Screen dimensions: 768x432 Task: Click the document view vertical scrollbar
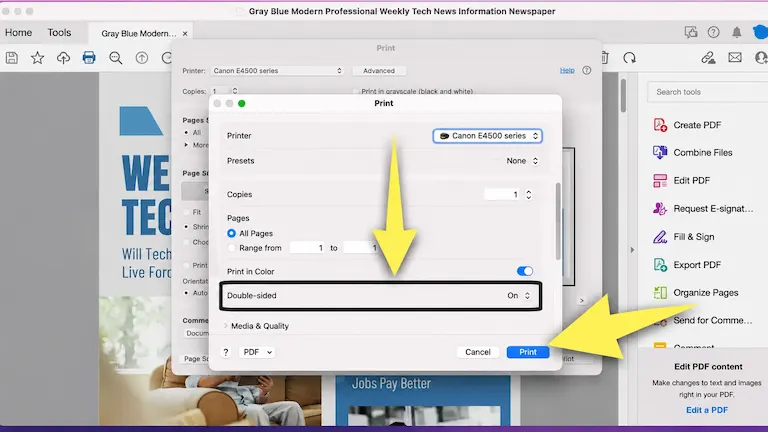[623, 96]
